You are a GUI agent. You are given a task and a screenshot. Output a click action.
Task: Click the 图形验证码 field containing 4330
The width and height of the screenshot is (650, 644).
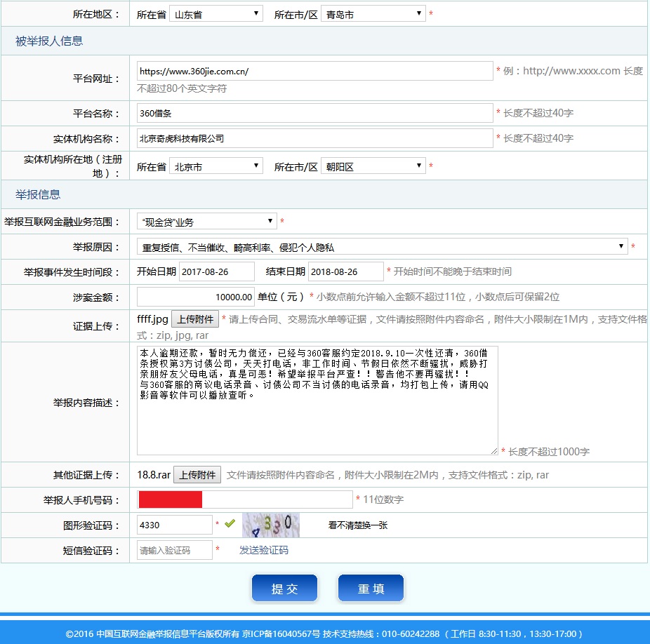pos(175,525)
